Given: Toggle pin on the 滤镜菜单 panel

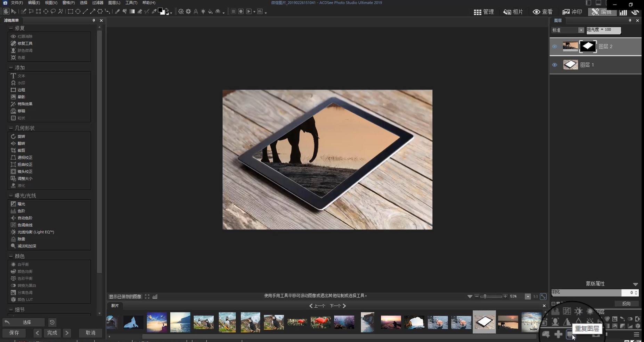Looking at the screenshot, I should click(x=94, y=20).
